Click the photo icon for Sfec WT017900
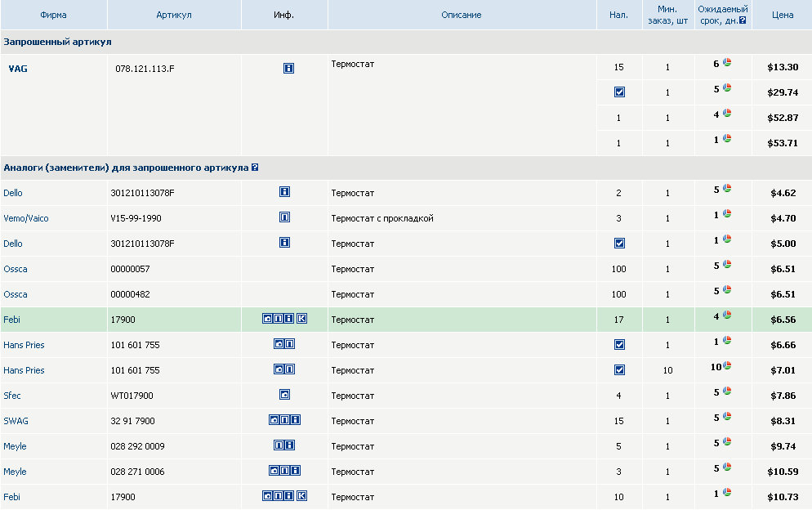 point(284,395)
